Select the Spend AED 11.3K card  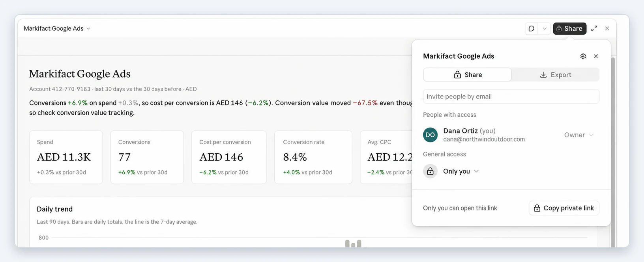pos(66,157)
